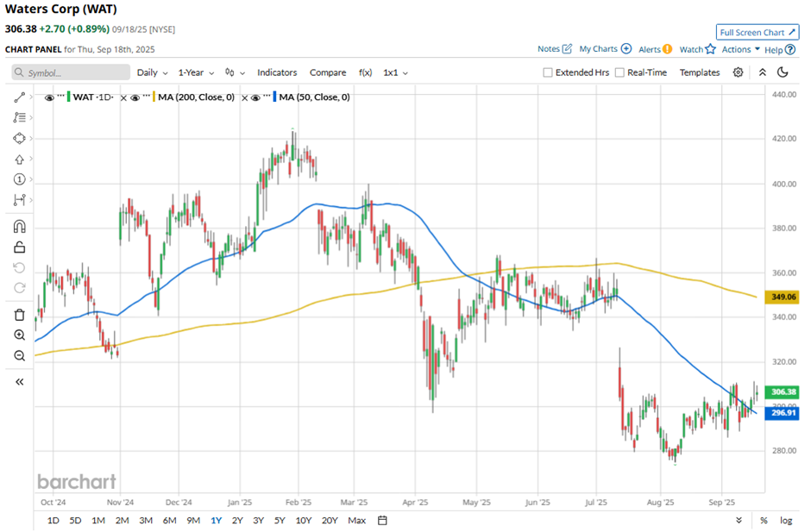
Task: Expand shapes tool options arrow
Action: click(x=31, y=139)
